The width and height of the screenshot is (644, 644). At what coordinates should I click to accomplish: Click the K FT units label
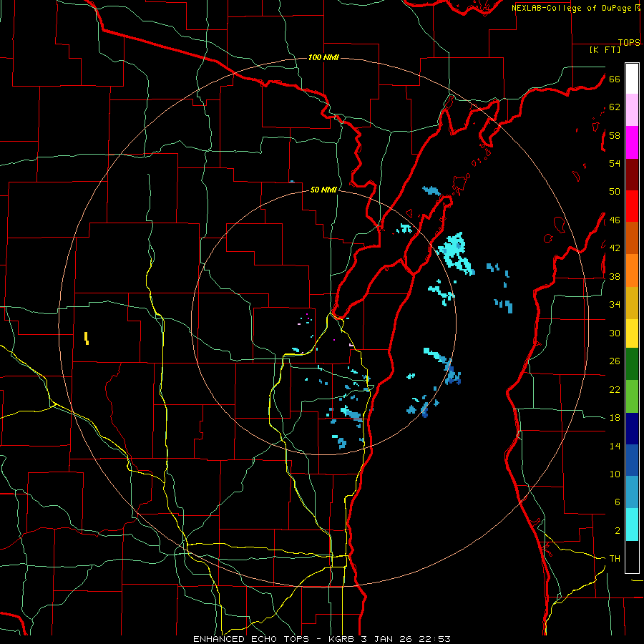605,50
